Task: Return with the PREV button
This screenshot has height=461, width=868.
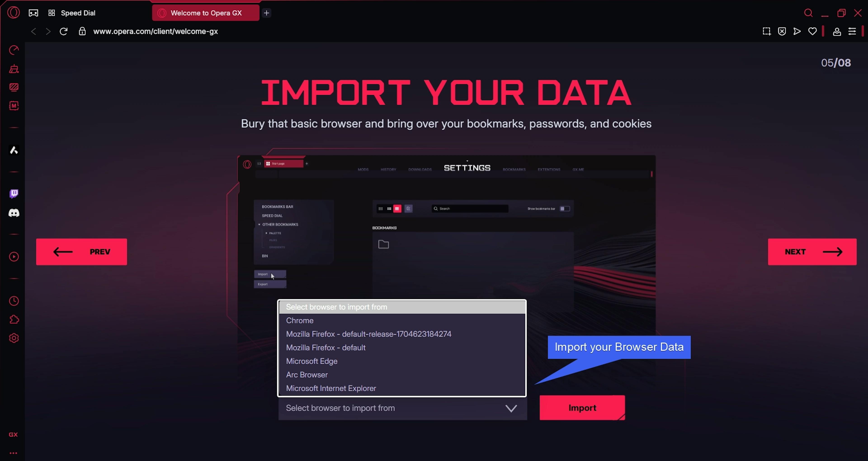Action: (x=82, y=252)
